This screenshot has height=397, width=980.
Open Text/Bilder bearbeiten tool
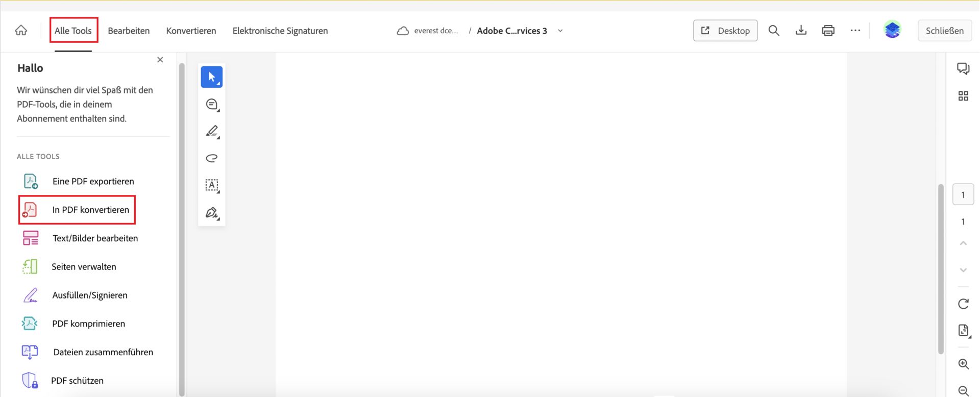[x=80, y=238]
